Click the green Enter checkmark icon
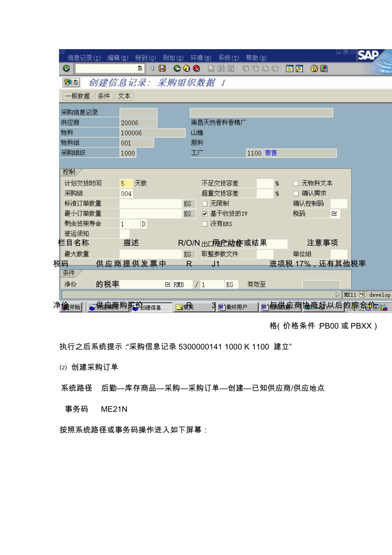 (66, 68)
